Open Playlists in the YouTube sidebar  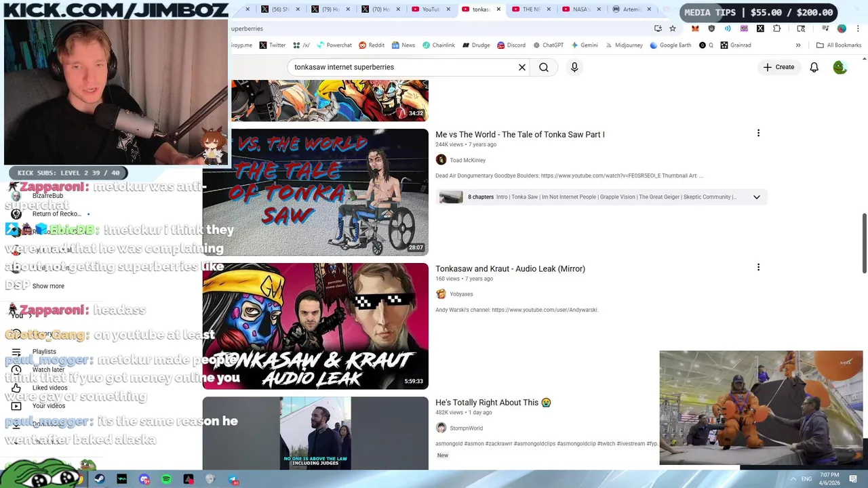[44, 352]
